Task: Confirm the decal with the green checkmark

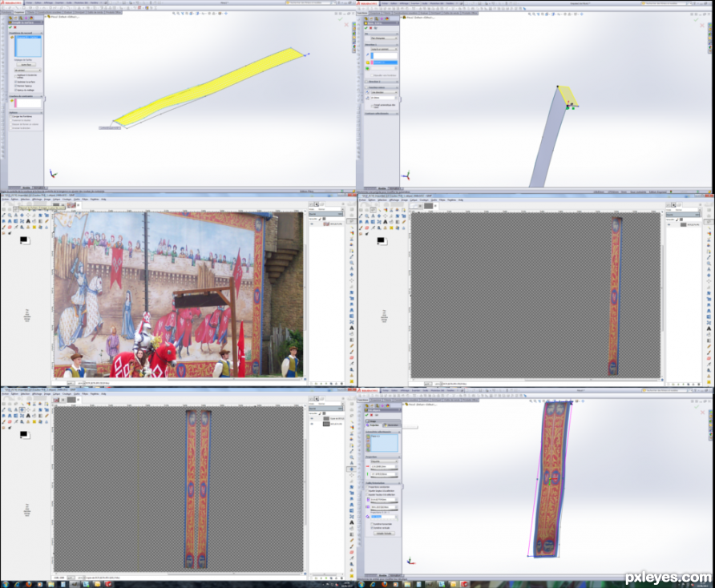Action: 366,415
